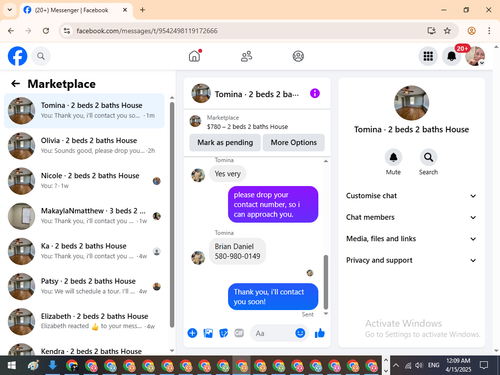500x375 pixels.
Task: Open Nicole - 2 beds 2 baths House chat
Action: coord(84,181)
